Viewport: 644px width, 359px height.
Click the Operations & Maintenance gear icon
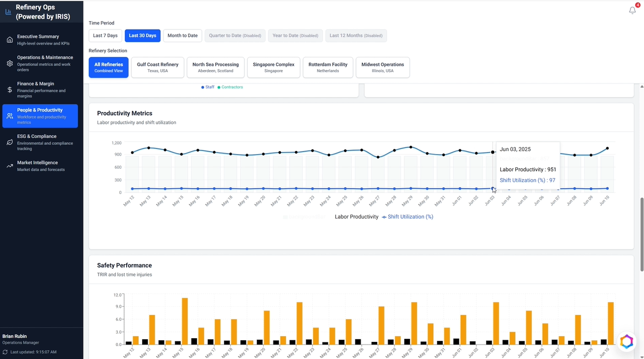tap(9, 63)
